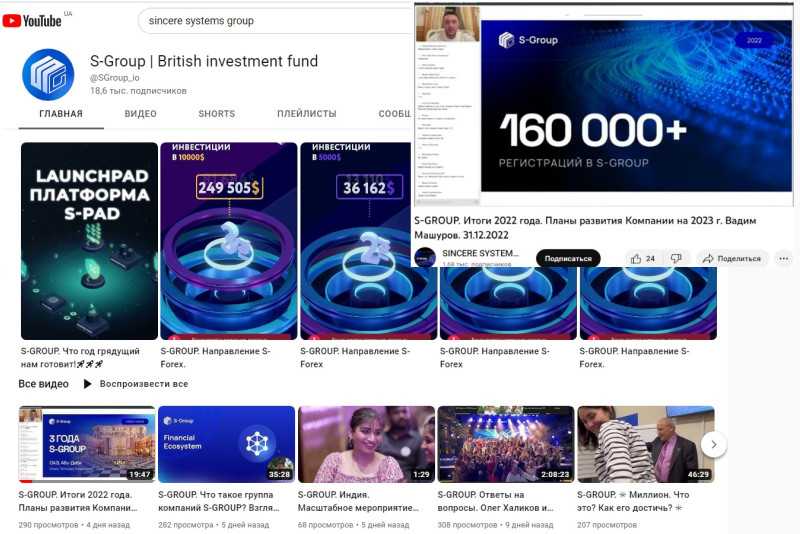The height and width of the screenshot is (534, 800).
Task: Select the ПЛЕЙЛИСТЫ tab
Action: (307, 114)
